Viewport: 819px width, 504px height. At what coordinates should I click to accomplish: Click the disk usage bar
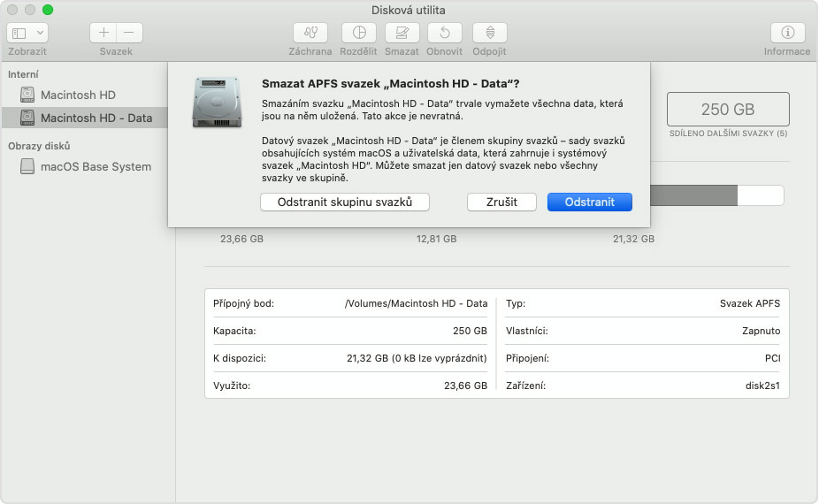tap(716, 195)
